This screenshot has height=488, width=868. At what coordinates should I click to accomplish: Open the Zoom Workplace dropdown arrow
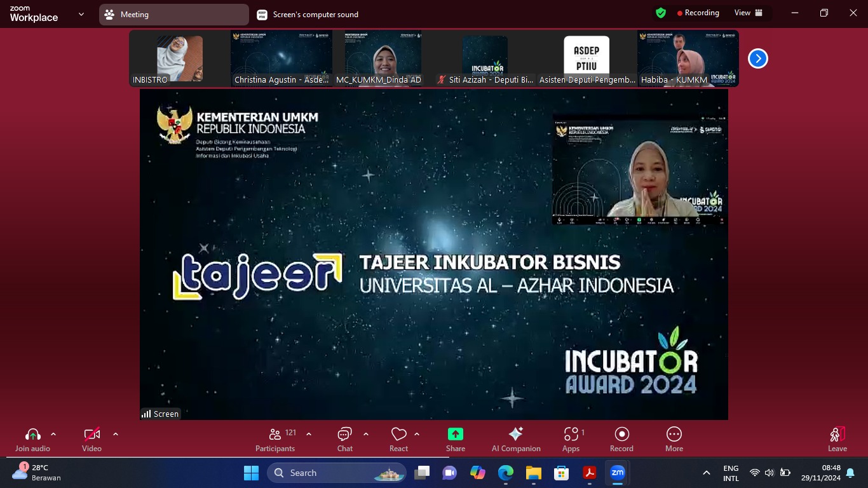[x=81, y=14]
